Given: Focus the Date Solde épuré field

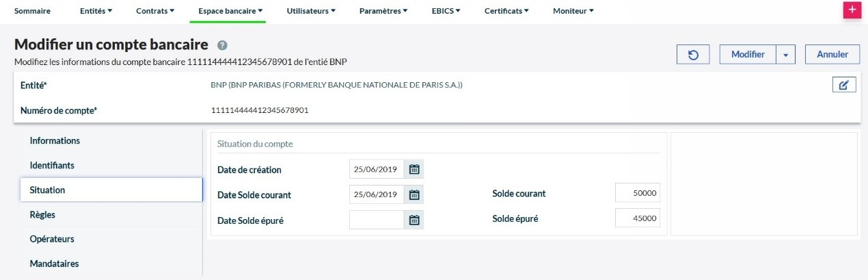Looking at the screenshot, I should 377,220.
